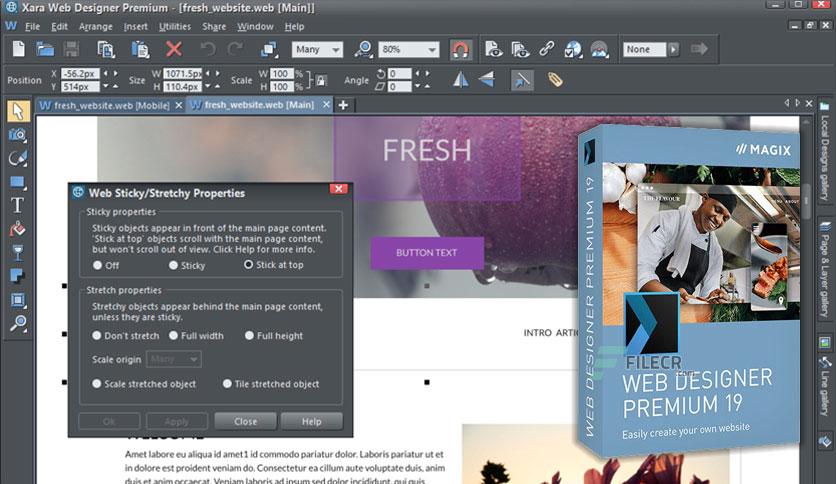This screenshot has height=484, width=836.
Task: Select the Sticky radio option
Action: click(174, 265)
